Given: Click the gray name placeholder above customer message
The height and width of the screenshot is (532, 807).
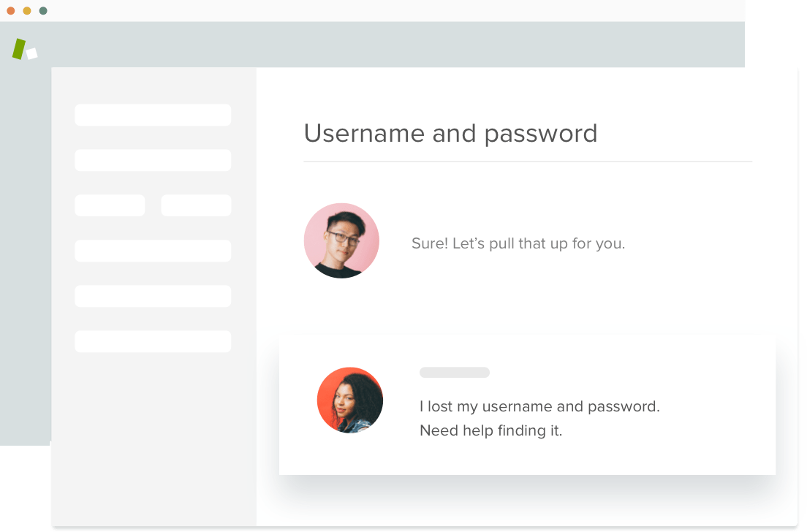Looking at the screenshot, I should [x=454, y=373].
